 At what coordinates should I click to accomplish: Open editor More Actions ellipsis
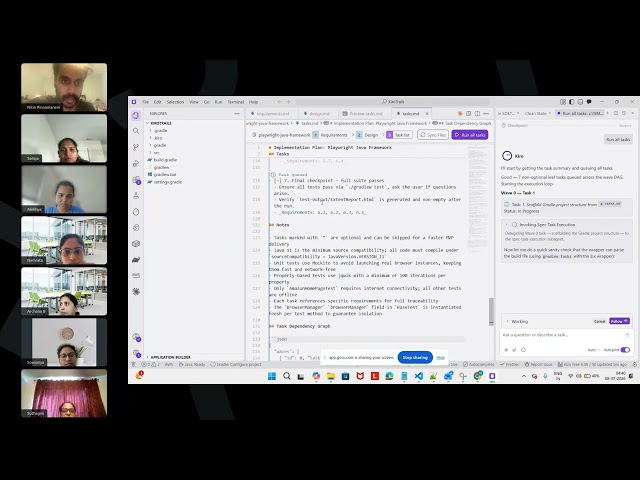point(486,113)
